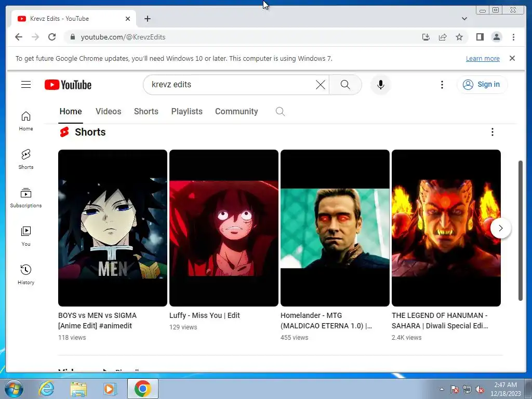Click the address bar URL
This screenshot has width=532, height=399.
[x=123, y=37]
